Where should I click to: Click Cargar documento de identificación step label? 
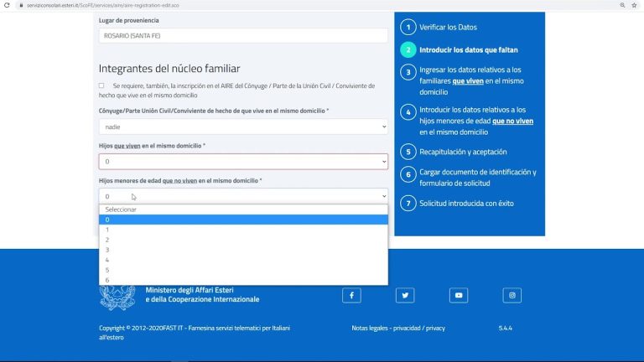coord(478,178)
